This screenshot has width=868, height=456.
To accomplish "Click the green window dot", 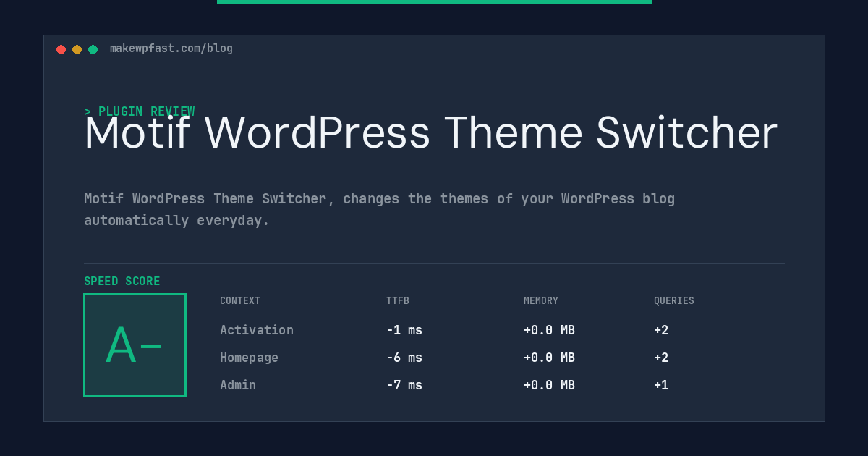I will [x=93, y=49].
